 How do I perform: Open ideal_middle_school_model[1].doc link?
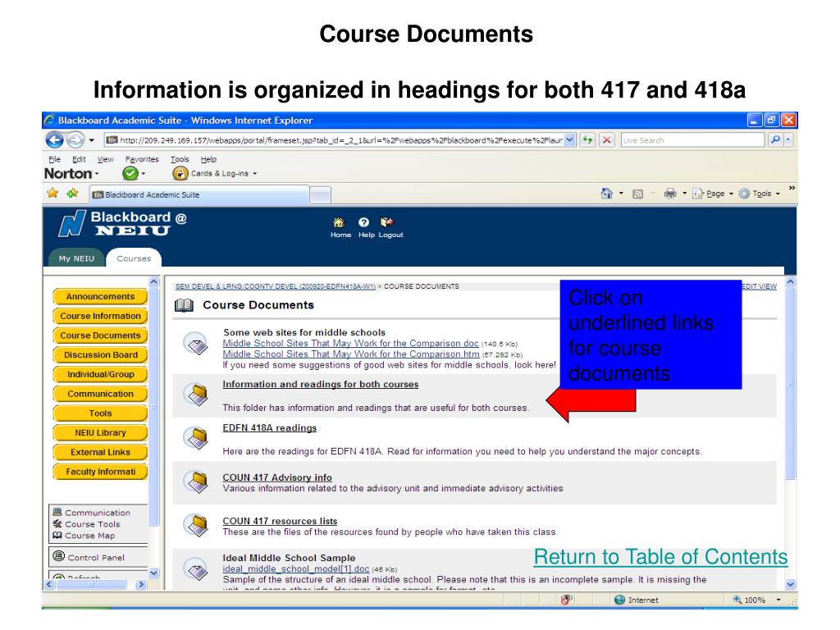click(295, 569)
